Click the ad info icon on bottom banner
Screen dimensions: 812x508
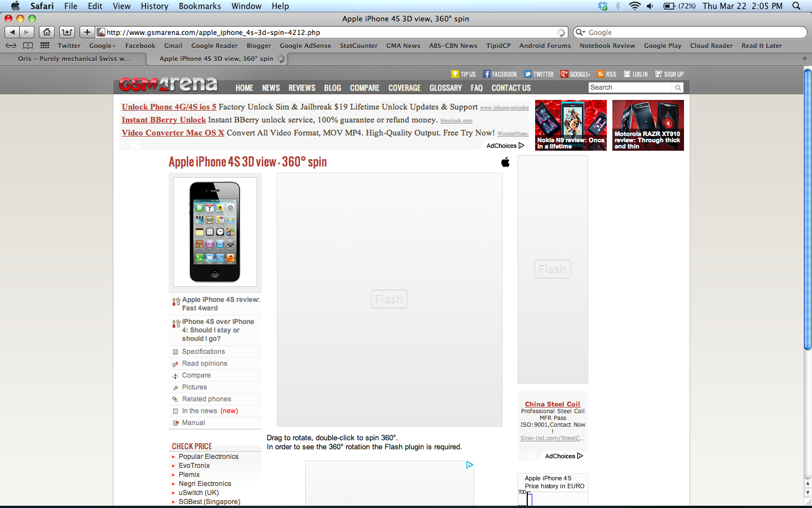click(x=470, y=465)
